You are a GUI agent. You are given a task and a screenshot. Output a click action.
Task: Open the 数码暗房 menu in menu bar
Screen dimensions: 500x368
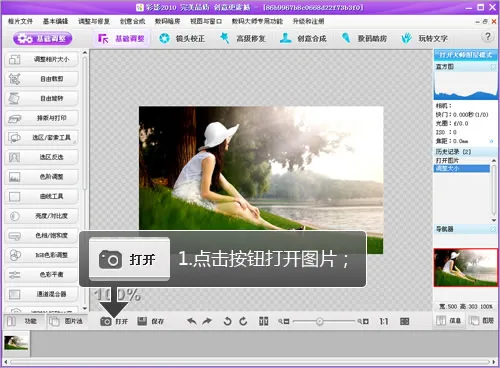click(x=167, y=21)
